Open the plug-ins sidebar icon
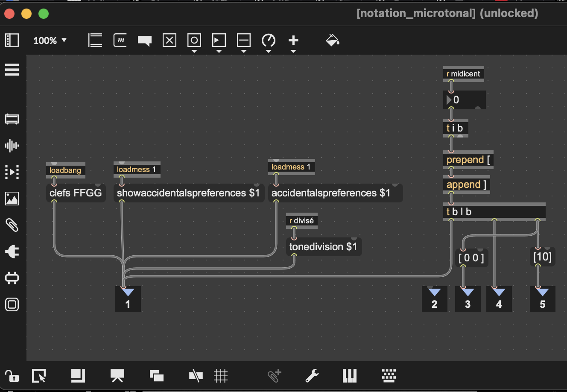 12,252
